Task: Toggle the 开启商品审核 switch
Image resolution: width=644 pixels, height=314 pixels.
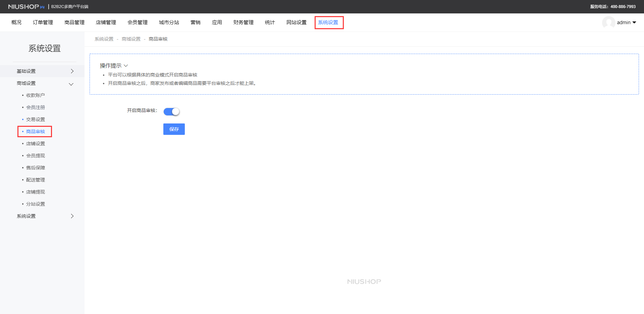Action: (x=171, y=111)
